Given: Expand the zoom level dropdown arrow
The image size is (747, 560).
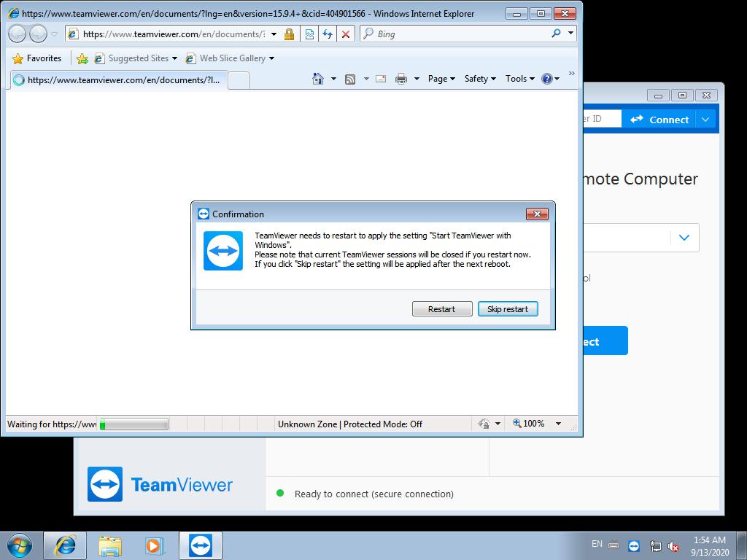Looking at the screenshot, I should (558, 424).
